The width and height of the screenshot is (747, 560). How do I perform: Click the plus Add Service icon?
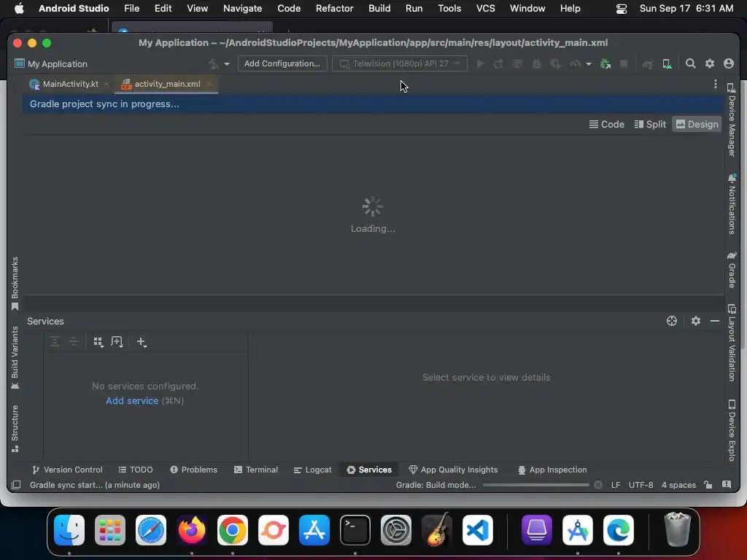click(142, 341)
